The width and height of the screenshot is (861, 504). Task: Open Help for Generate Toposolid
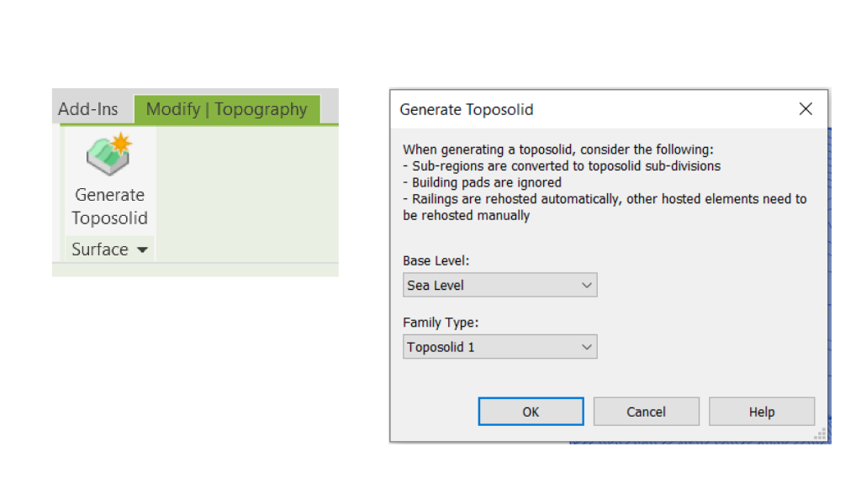(x=761, y=412)
